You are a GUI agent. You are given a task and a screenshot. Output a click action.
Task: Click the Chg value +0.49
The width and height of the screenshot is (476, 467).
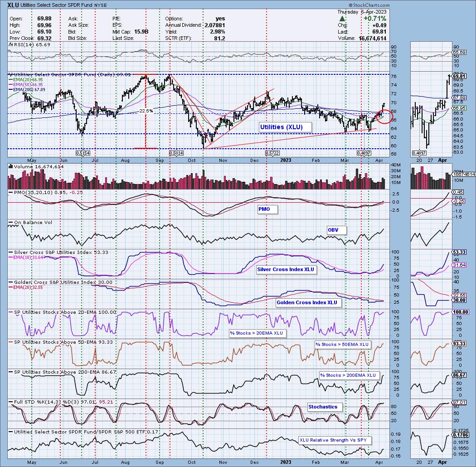coord(379,25)
